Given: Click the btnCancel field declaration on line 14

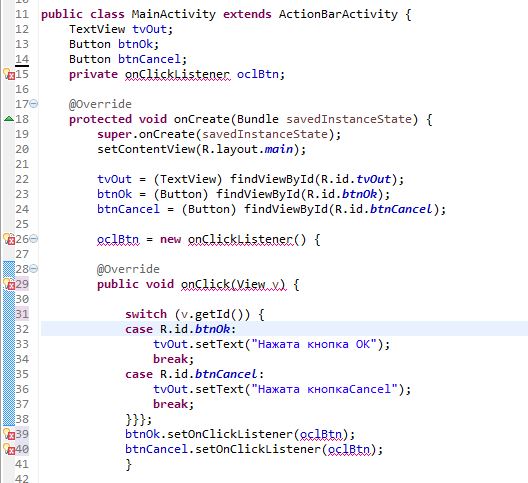Looking at the screenshot, I should pyautogui.click(x=149, y=59).
